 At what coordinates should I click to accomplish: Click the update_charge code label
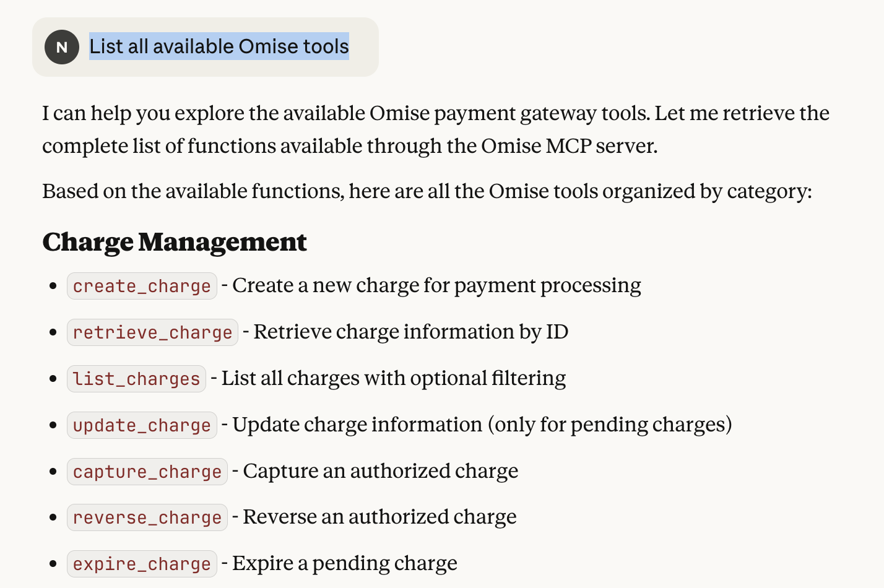tap(142, 425)
